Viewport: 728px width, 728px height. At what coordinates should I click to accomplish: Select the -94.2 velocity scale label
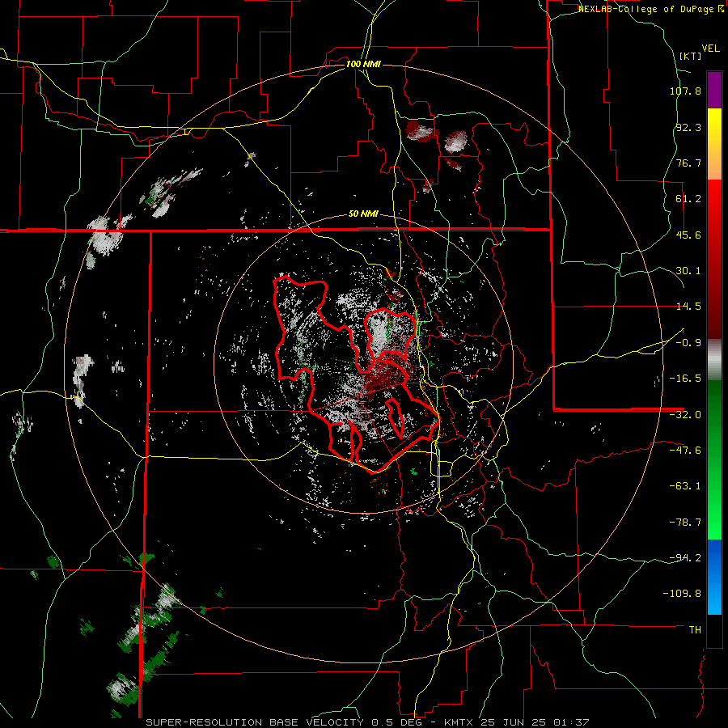(685, 557)
